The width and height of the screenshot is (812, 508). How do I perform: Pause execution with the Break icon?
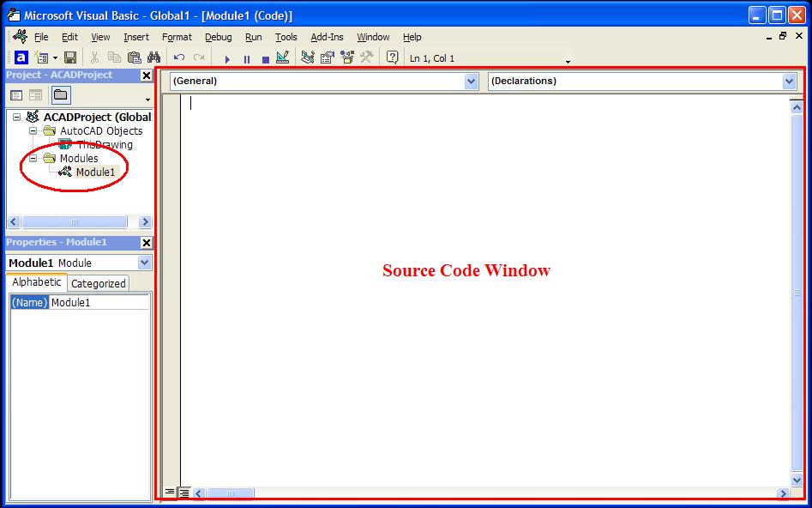click(247, 57)
